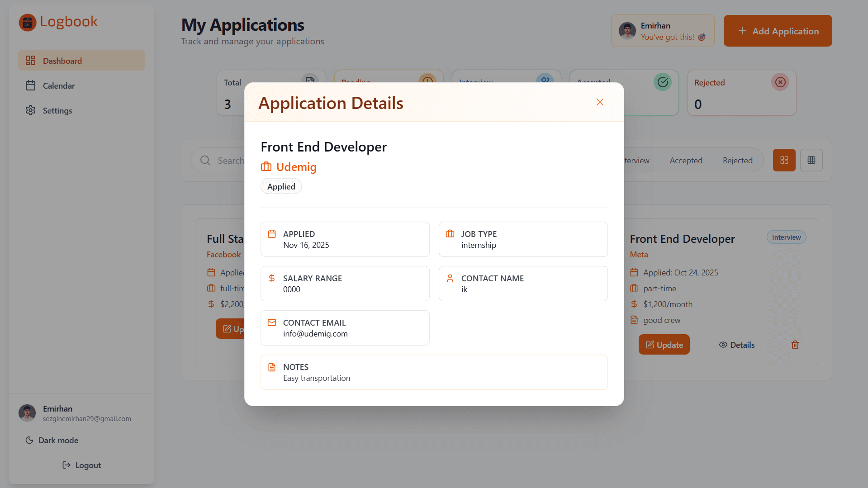Click the Nov 16, 2025 applied date
The image size is (868, 488).
pyautogui.click(x=306, y=245)
